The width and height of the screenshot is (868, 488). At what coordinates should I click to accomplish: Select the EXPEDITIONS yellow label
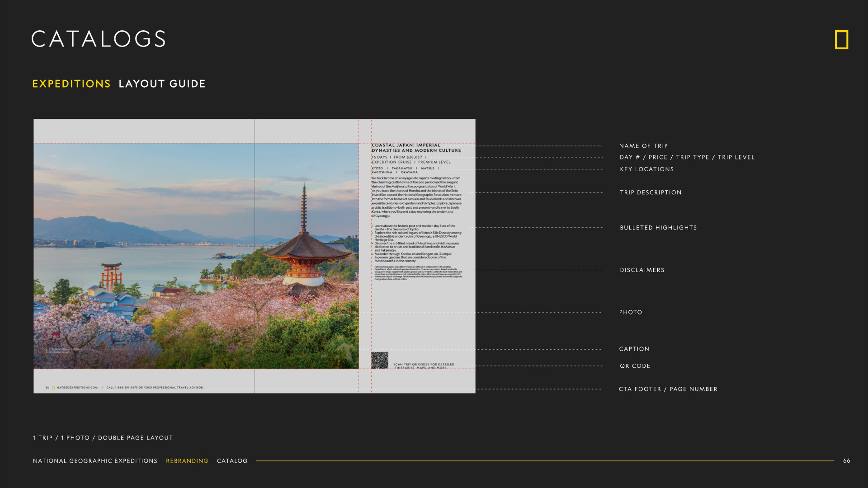coord(71,84)
